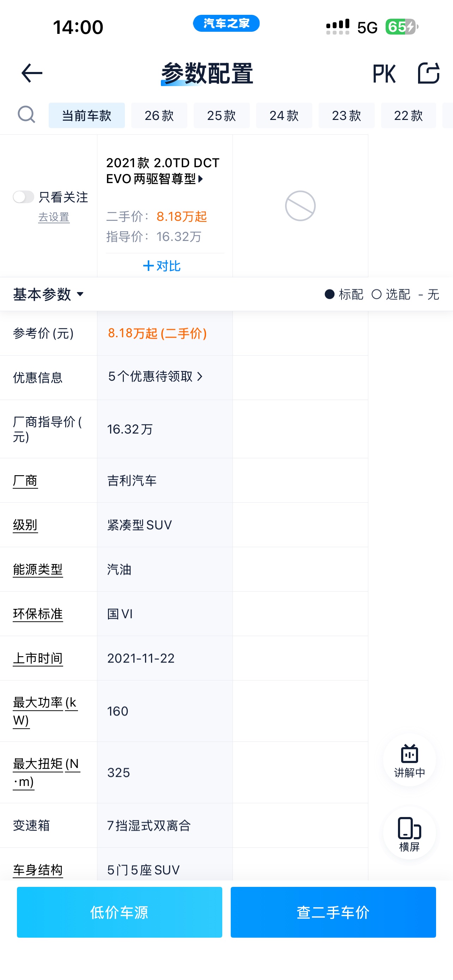Open the share icon

tap(429, 73)
